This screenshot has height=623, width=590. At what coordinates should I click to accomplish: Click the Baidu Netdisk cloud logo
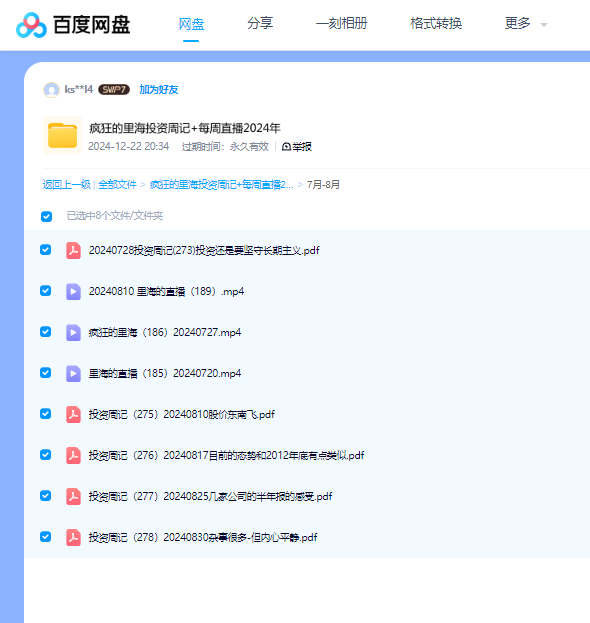coord(31,25)
